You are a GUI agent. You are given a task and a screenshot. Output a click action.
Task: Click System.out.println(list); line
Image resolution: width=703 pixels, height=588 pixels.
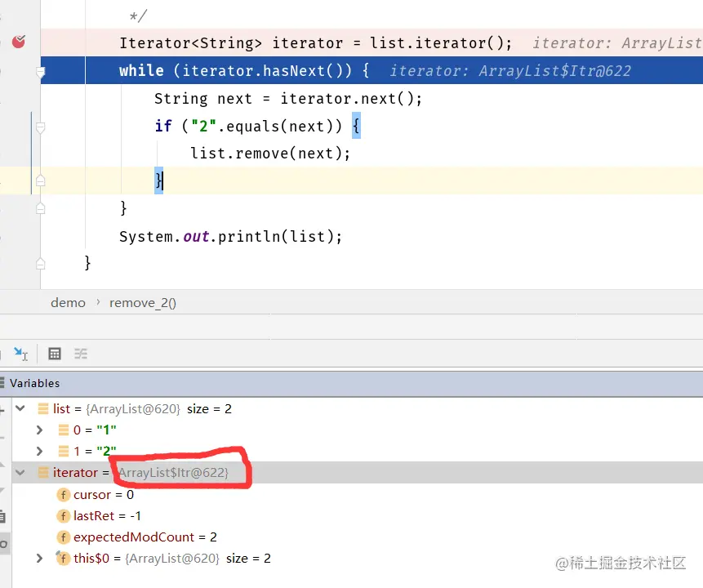click(x=231, y=236)
